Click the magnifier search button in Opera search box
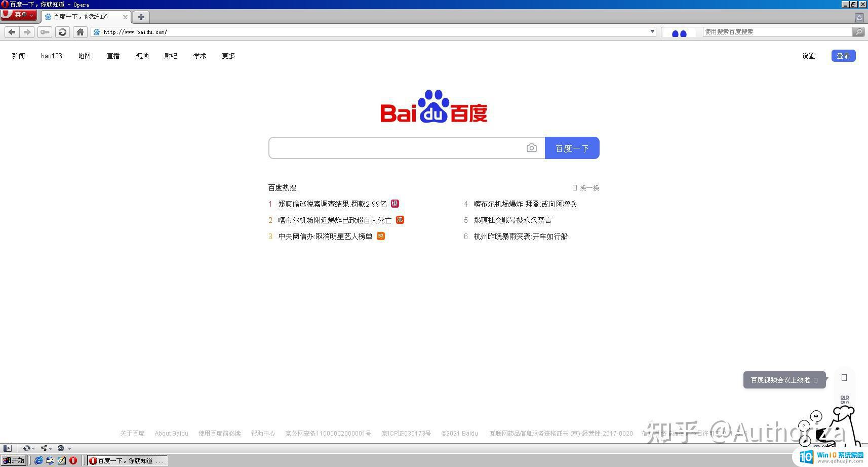868x467 pixels. [x=858, y=32]
